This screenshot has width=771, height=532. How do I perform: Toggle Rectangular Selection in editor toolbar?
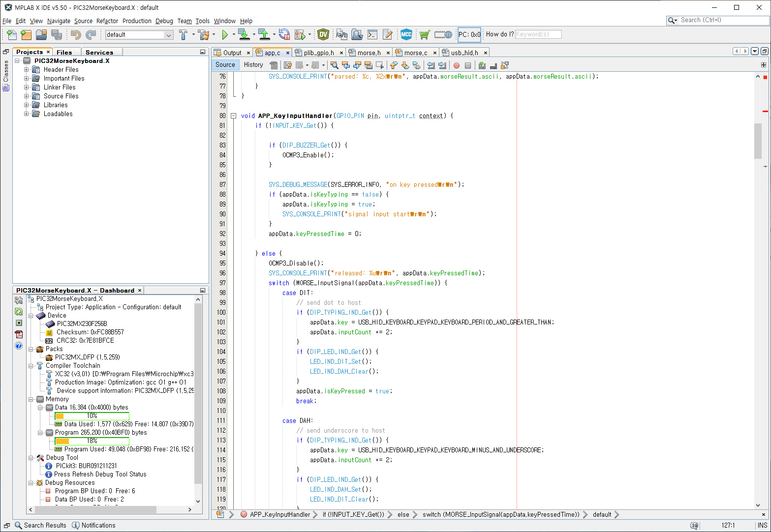(x=380, y=65)
